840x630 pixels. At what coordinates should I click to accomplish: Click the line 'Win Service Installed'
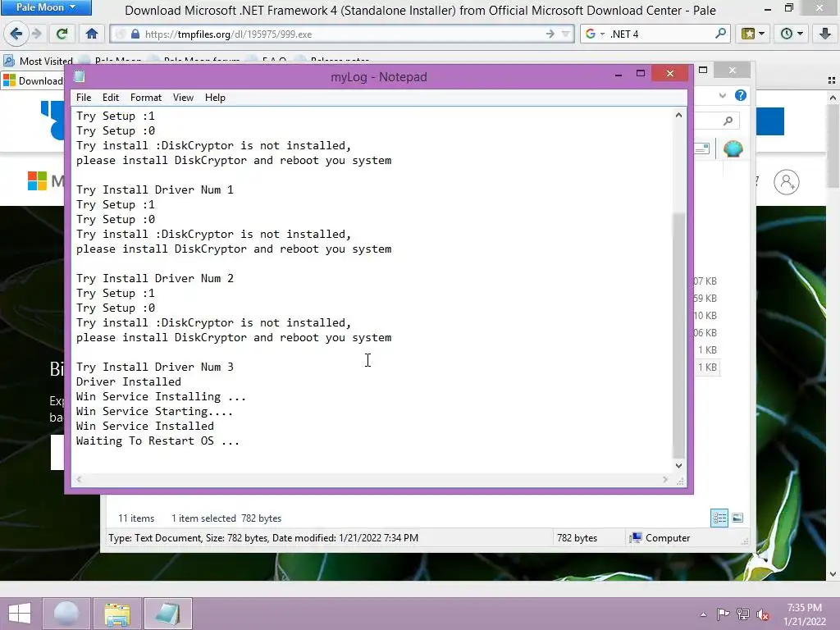pos(144,427)
